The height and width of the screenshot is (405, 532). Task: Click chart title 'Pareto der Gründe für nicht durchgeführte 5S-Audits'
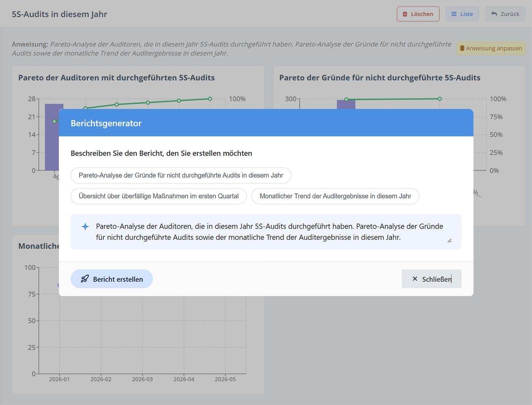pyautogui.click(x=380, y=78)
